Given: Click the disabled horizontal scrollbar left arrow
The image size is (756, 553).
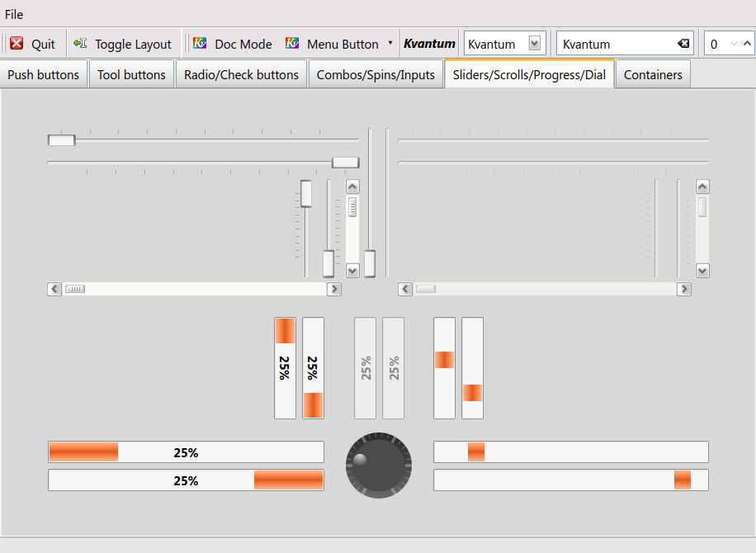Looking at the screenshot, I should coord(405,289).
